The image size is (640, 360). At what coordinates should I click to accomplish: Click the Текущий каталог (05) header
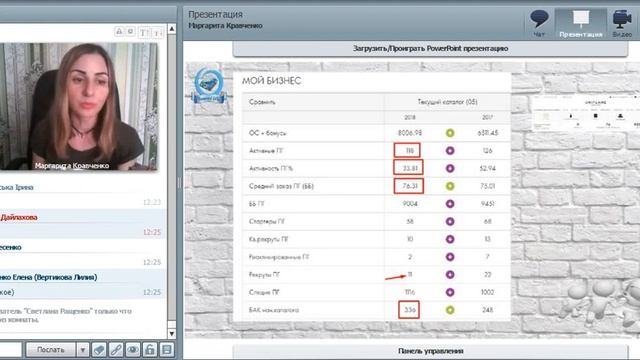click(x=447, y=102)
